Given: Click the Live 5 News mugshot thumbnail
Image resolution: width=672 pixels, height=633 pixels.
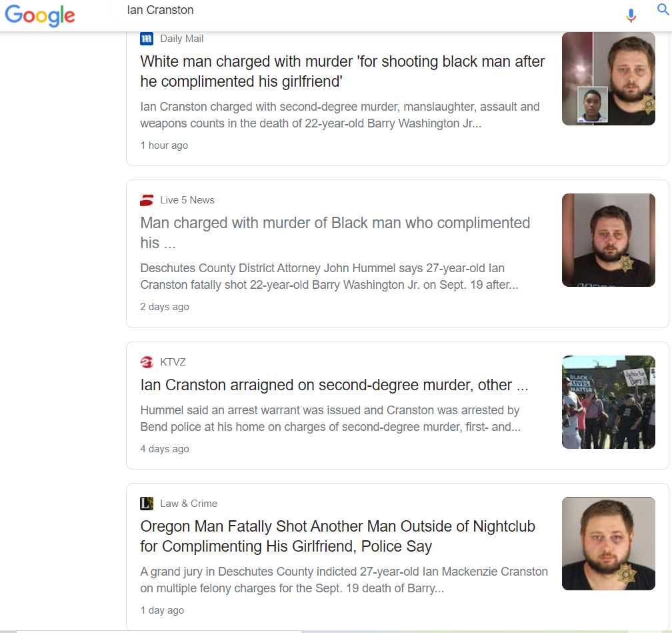Looking at the screenshot, I should click(609, 240).
